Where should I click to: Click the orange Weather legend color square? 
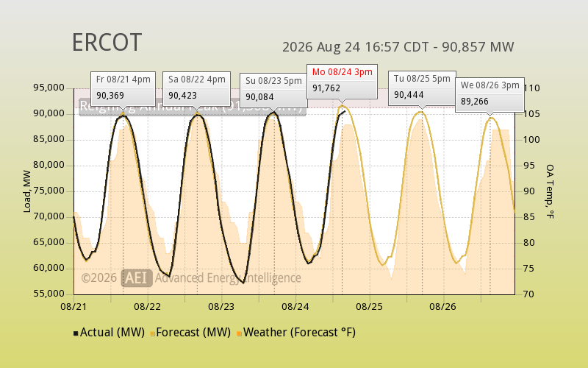(240, 333)
